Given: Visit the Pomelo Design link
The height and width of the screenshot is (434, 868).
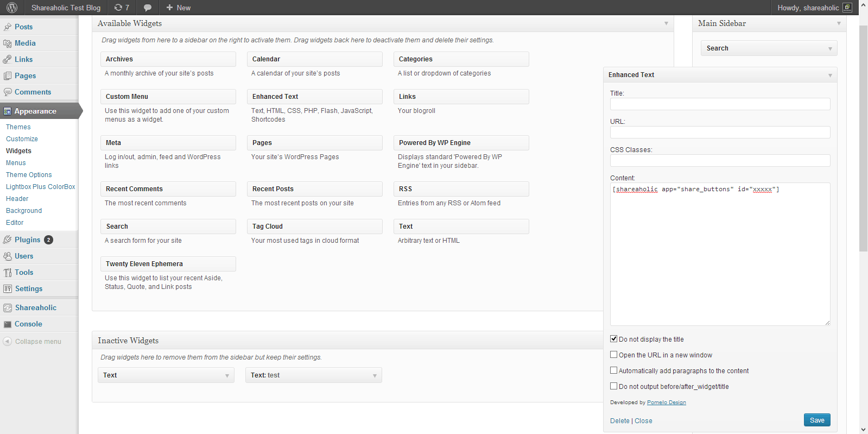Looking at the screenshot, I should pyautogui.click(x=667, y=402).
